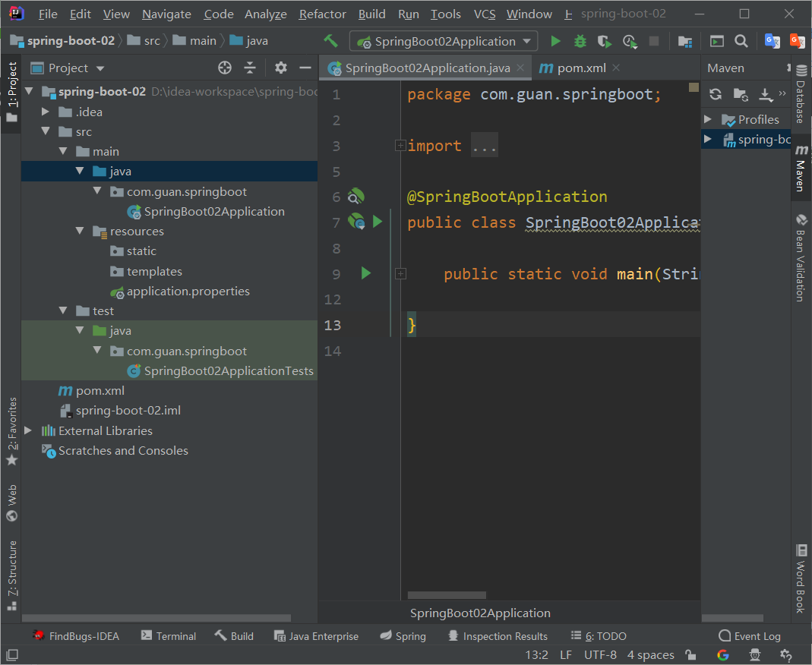
Task: Run SpringBoot02Application with green play button
Action: tap(556, 41)
